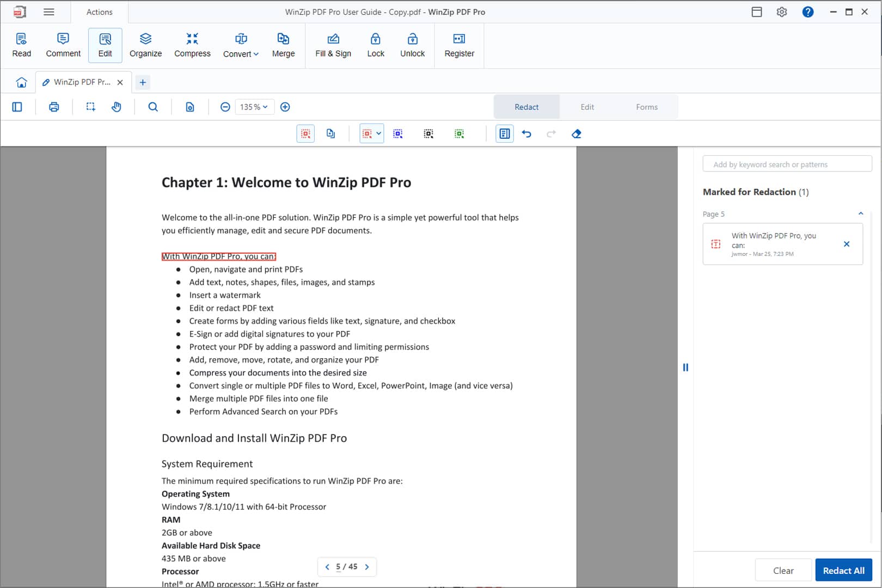The image size is (882, 588).
Task: Open the Compress tool
Action: [x=192, y=45]
